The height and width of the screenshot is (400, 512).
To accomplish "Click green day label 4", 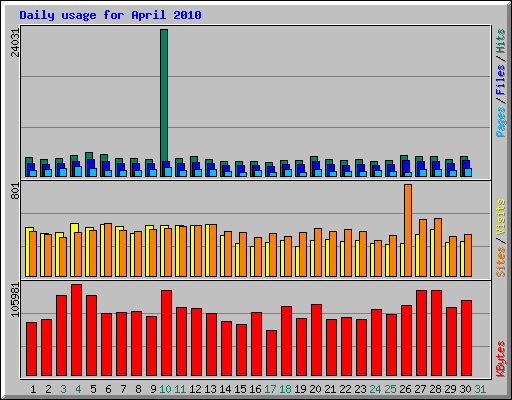I will click(78, 389).
